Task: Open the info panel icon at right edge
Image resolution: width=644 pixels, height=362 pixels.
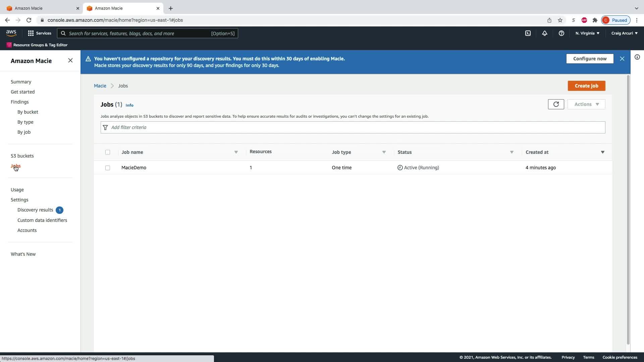Action: (637, 57)
